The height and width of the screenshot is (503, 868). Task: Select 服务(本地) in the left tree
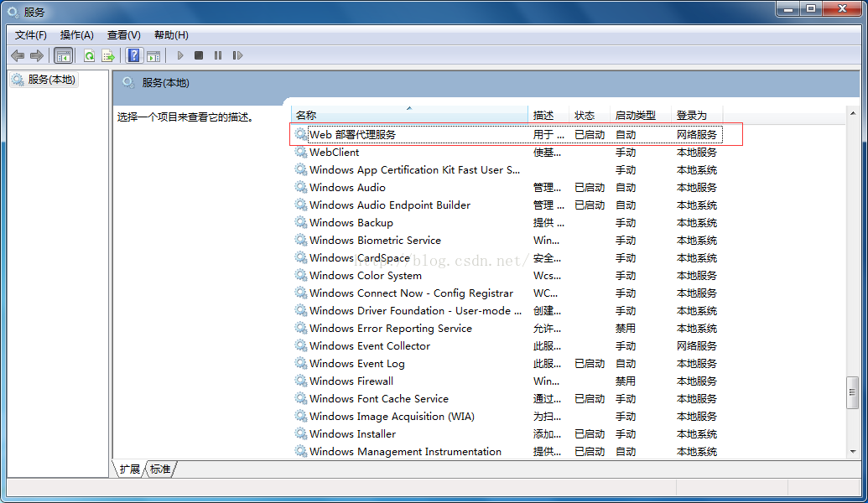pos(44,80)
